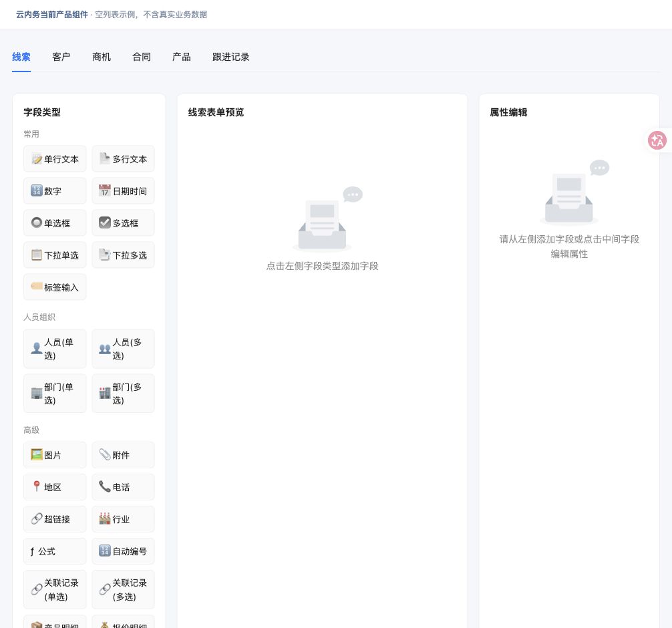
Task: Click the auto-number (自动编号) icon
Action: tap(105, 551)
